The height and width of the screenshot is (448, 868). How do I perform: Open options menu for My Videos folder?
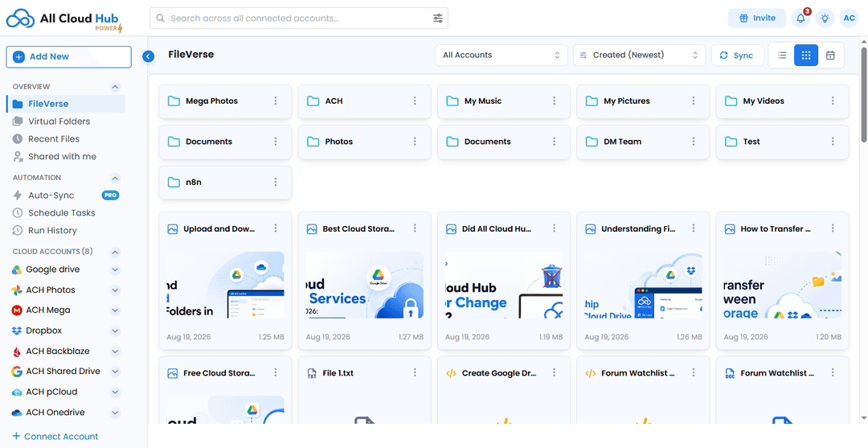point(833,101)
